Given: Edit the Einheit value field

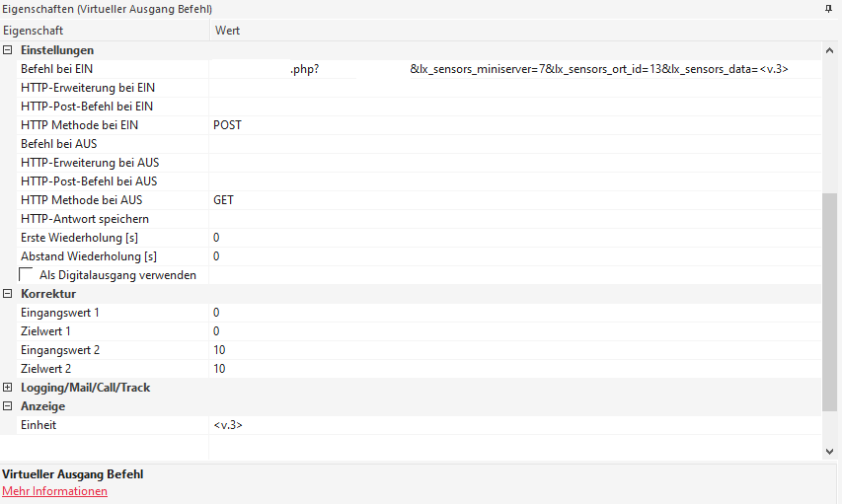Looking at the screenshot, I should (x=513, y=425).
